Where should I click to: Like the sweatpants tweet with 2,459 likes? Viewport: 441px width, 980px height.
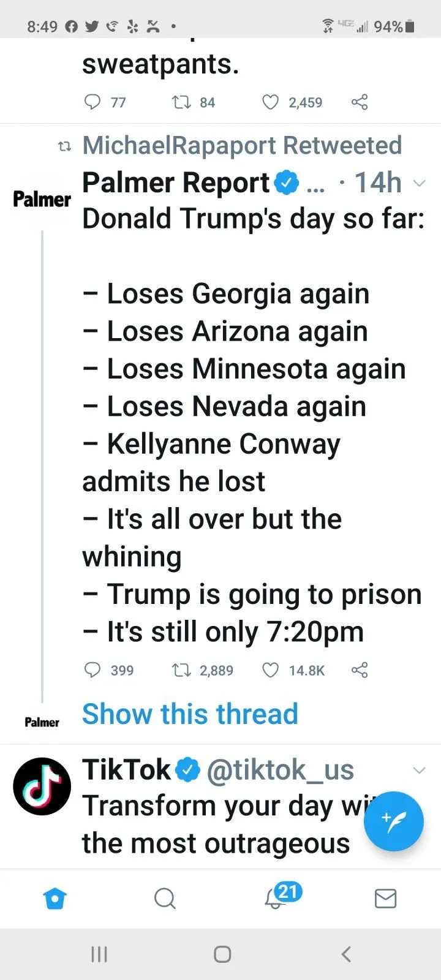pyautogui.click(x=271, y=102)
